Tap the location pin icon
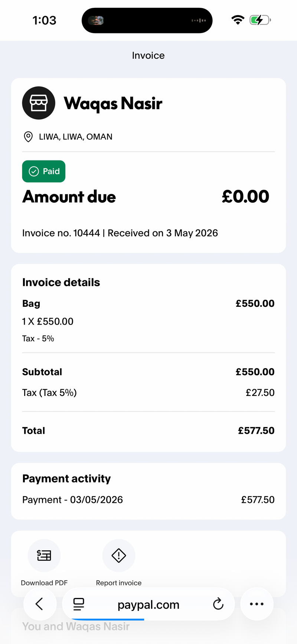Screen dimensions: 297x644 click(x=28, y=137)
